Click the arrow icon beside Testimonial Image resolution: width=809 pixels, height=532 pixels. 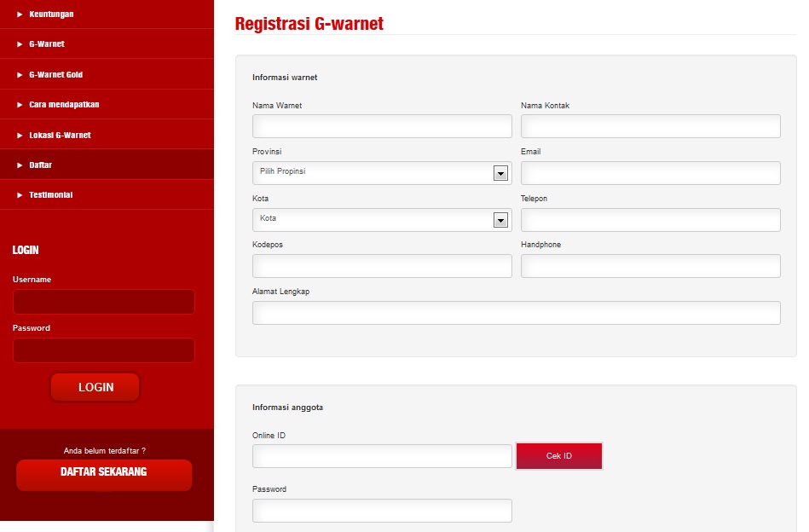[19, 194]
